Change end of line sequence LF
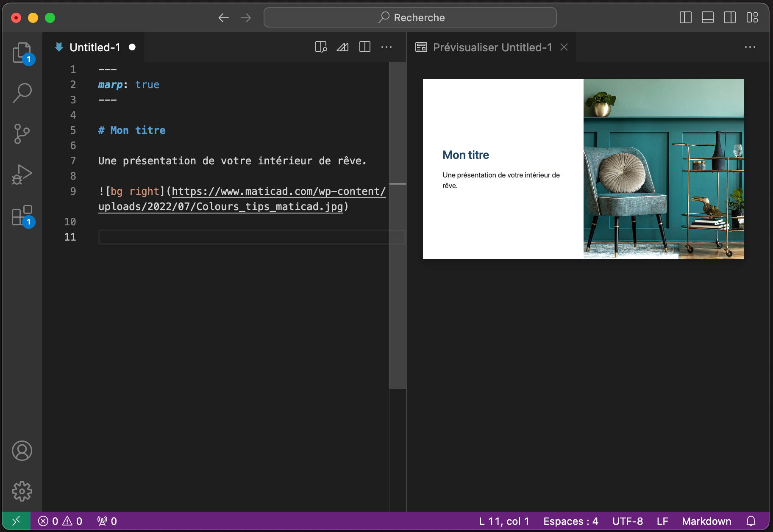The width and height of the screenshot is (773, 532). 662,521
